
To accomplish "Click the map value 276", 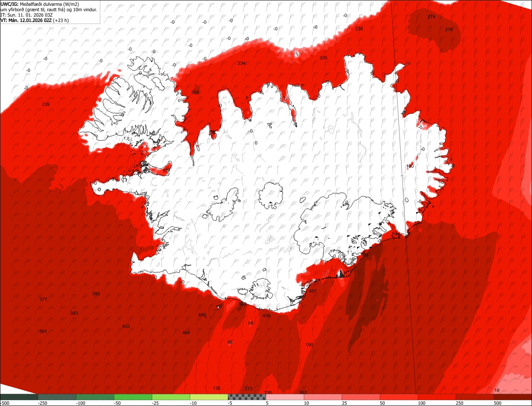I will (449, 29).
